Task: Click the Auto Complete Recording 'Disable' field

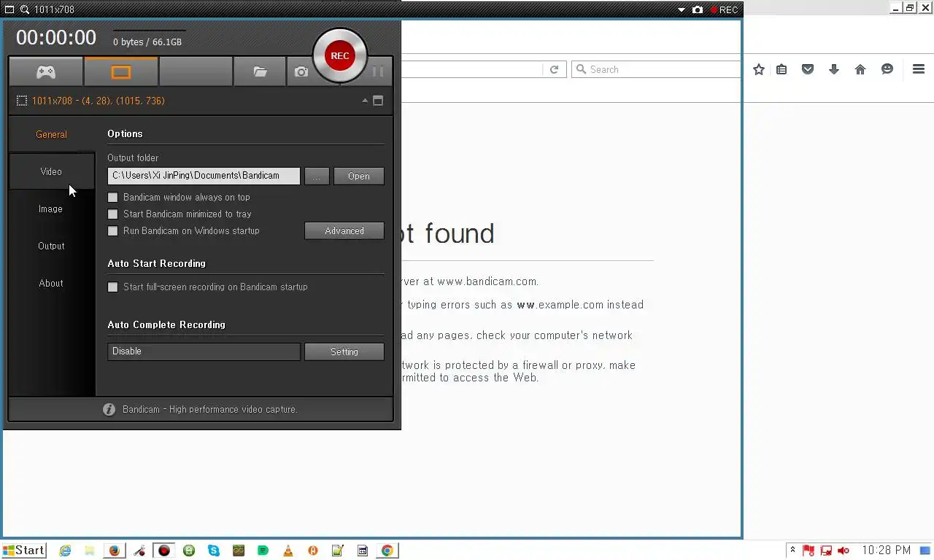Action: (204, 351)
